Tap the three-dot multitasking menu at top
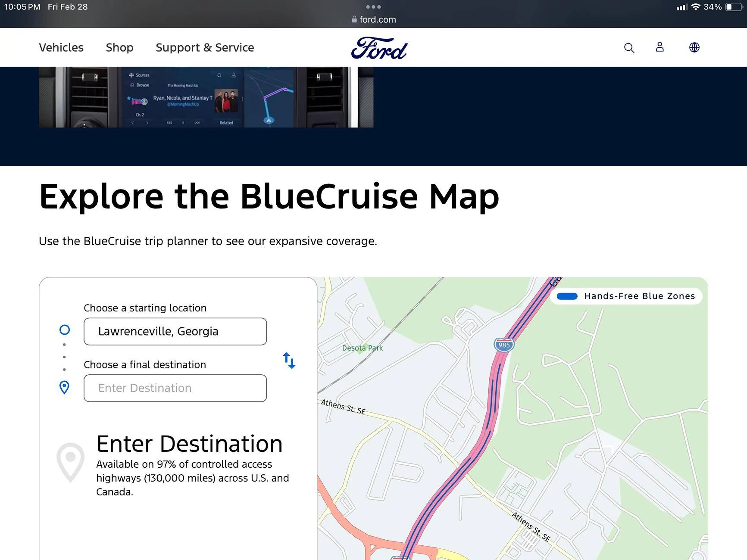This screenshot has height=560, width=747. click(x=373, y=7)
